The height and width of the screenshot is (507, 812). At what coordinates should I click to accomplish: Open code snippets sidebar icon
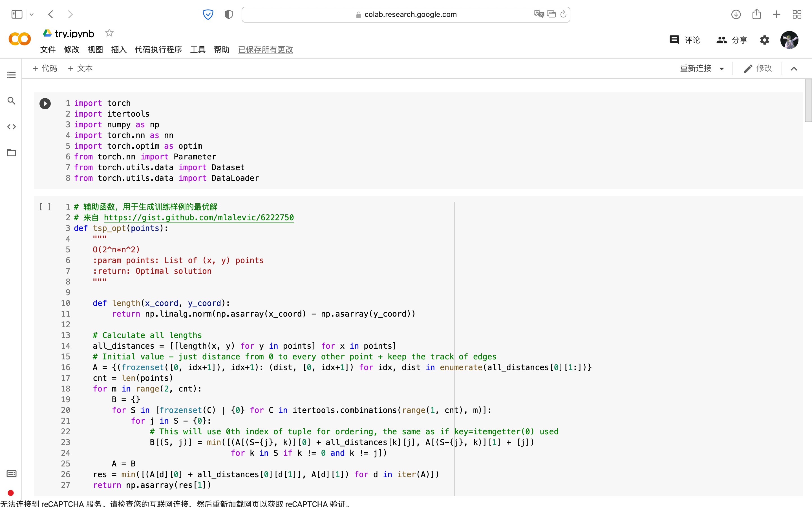pos(11,127)
